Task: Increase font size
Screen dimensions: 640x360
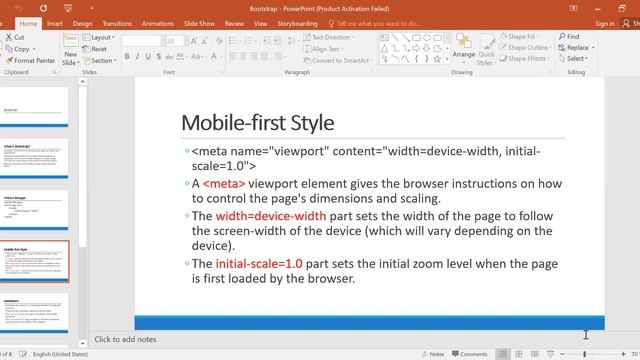Action: pos(194,41)
